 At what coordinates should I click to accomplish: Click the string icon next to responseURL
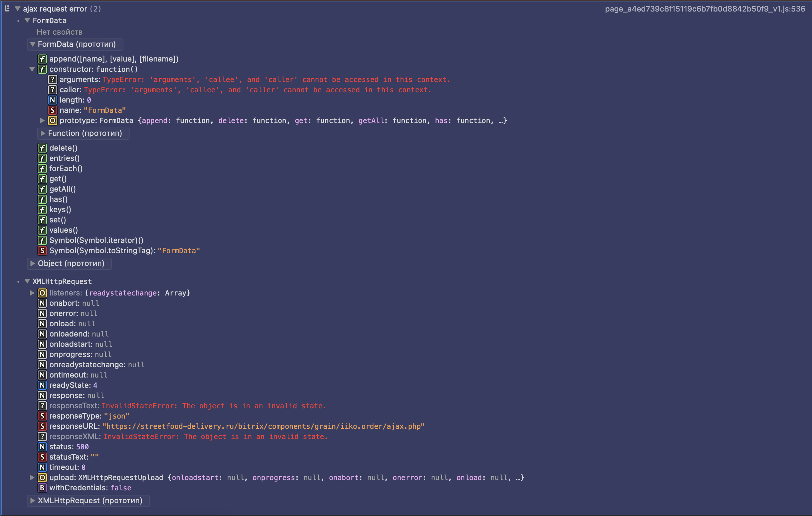coord(42,426)
